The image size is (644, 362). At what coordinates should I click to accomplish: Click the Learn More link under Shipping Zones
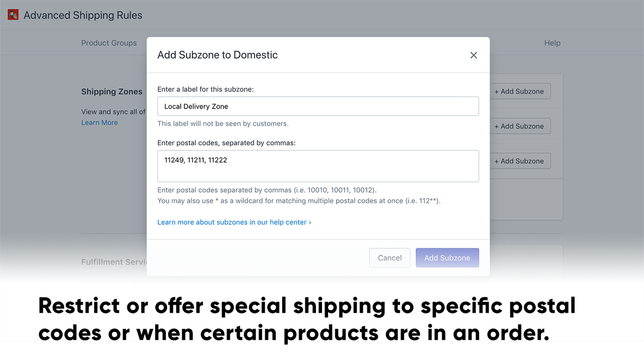tap(99, 122)
